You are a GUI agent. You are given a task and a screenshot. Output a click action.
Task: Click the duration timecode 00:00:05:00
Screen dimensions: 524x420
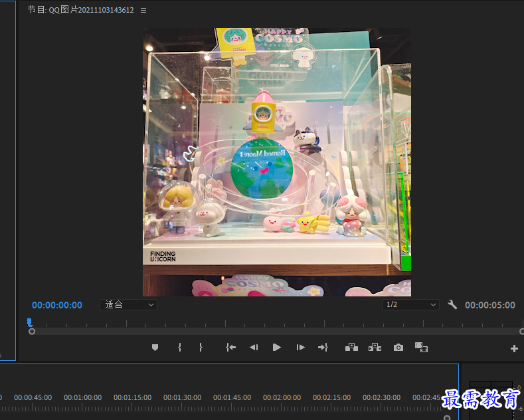pyautogui.click(x=490, y=305)
